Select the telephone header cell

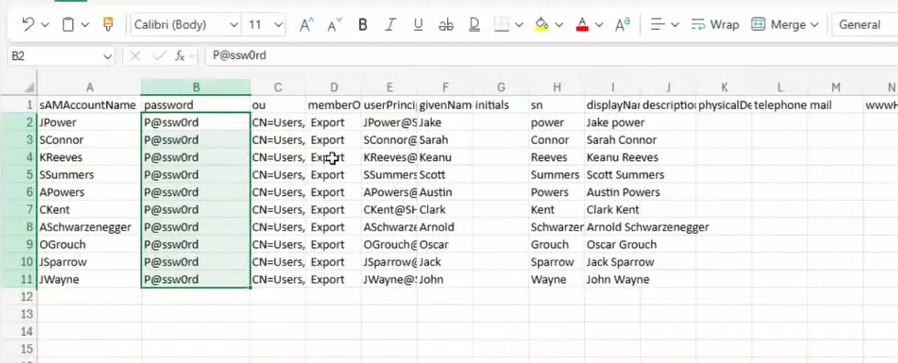(780, 105)
